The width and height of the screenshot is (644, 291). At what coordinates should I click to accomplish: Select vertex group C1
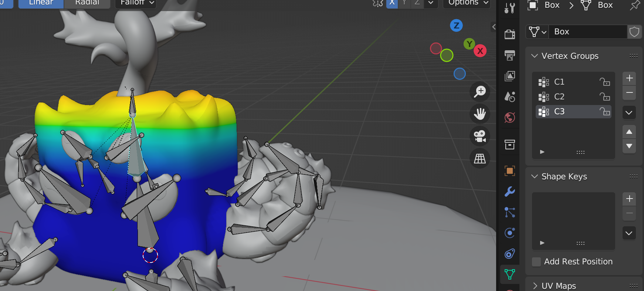[573, 82]
